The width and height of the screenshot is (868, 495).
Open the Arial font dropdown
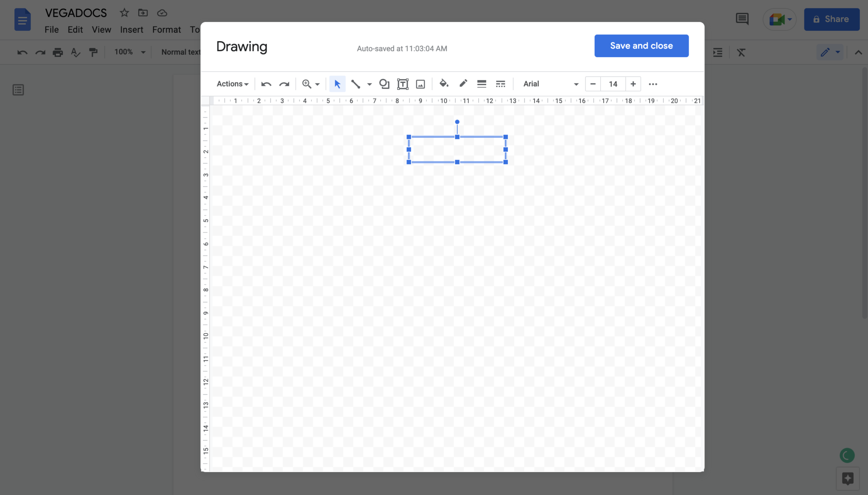point(550,84)
